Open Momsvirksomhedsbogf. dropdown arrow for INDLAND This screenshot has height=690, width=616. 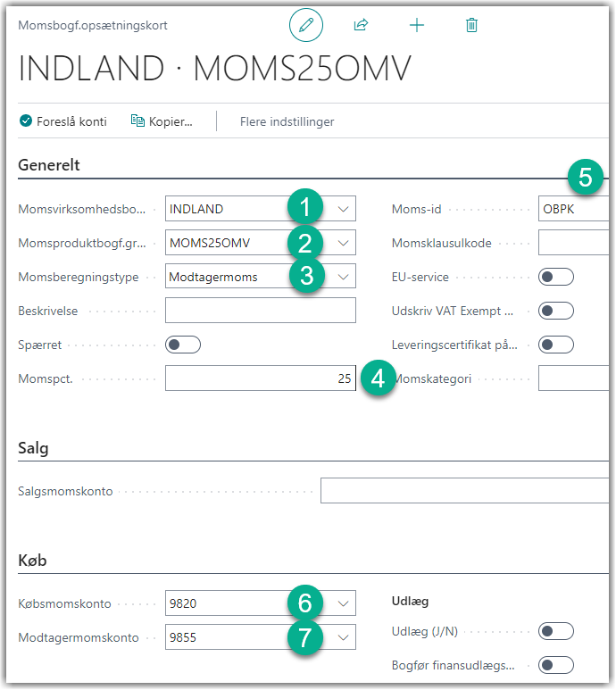click(x=343, y=209)
